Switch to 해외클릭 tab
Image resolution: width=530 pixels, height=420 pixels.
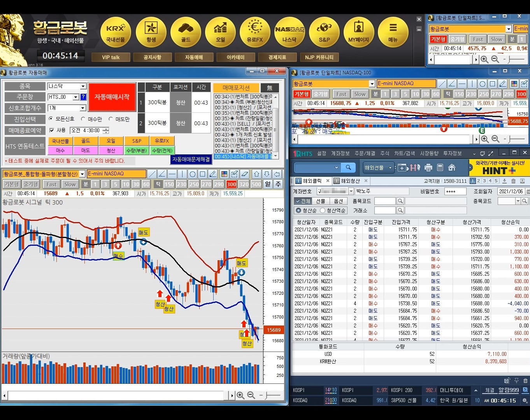[x=312, y=181]
